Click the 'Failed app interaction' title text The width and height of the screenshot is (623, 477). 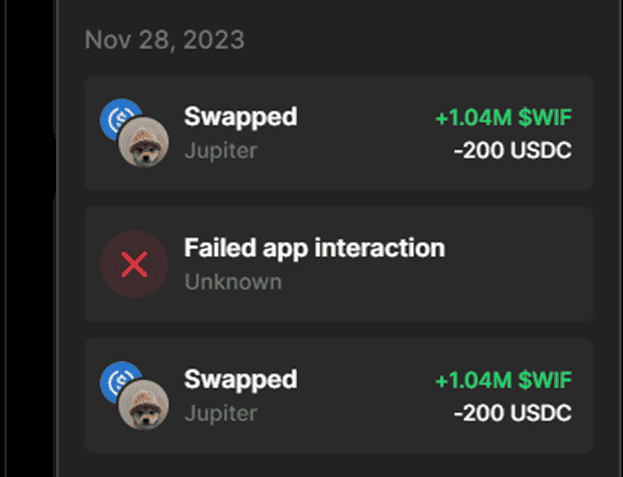314,249
